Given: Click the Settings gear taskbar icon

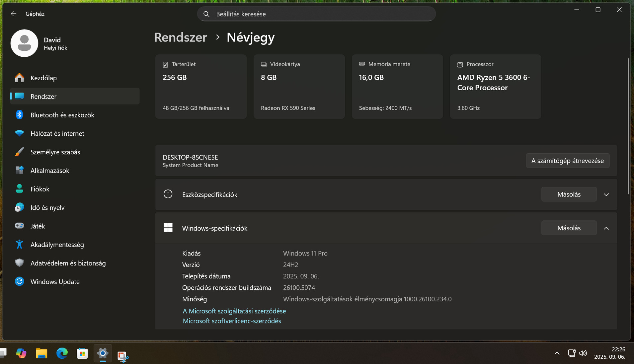Looking at the screenshot, I should pyautogui.click(x=103, y=353).
